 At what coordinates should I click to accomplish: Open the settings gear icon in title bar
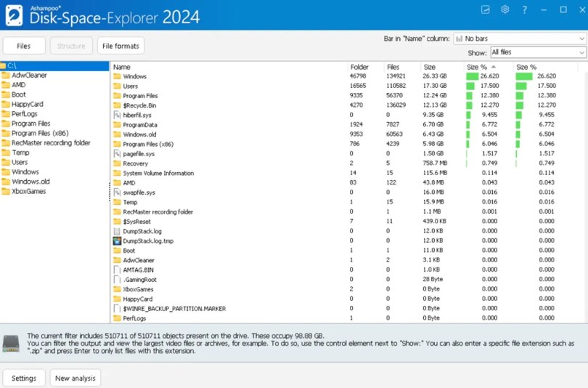coord(505,9)
